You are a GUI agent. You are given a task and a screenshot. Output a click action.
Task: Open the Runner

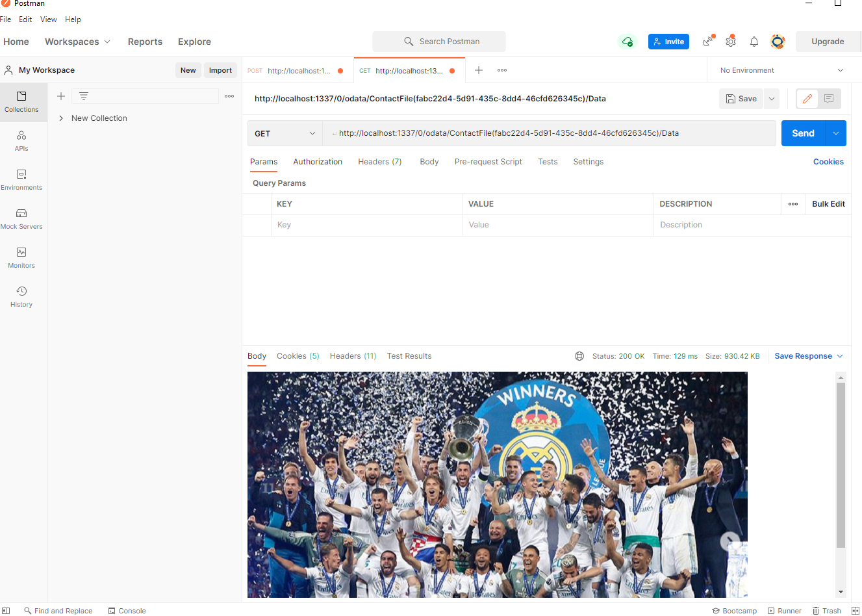coord(785,611)
